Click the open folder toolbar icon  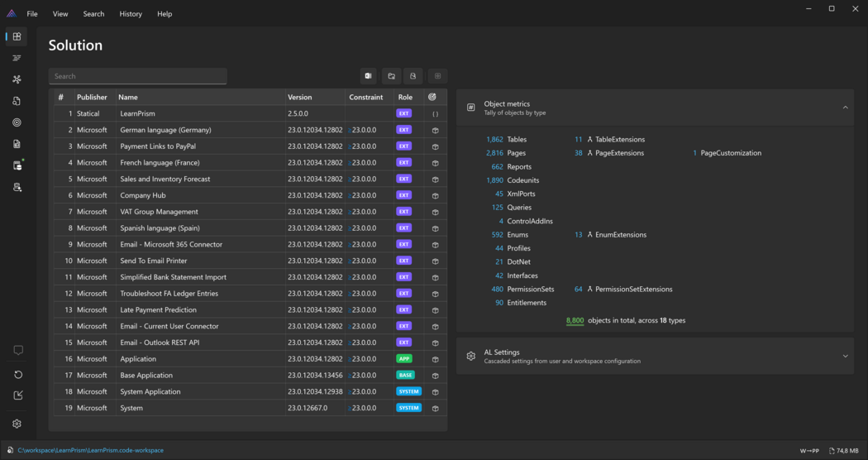391,76
